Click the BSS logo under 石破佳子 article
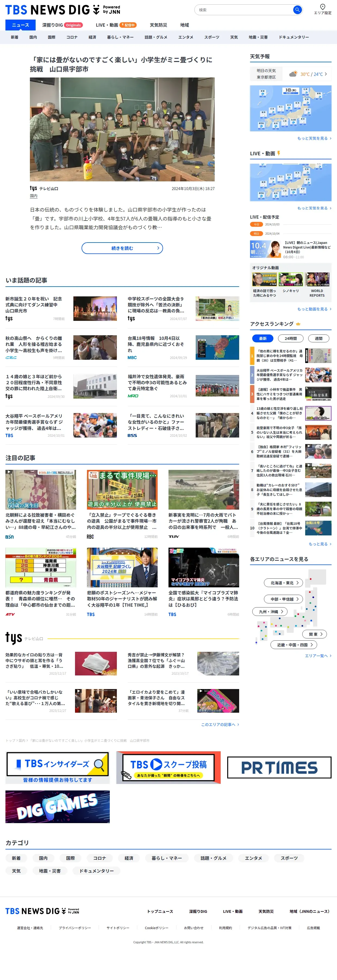Screen dimensions: 337x980 (x=132, y=435)
